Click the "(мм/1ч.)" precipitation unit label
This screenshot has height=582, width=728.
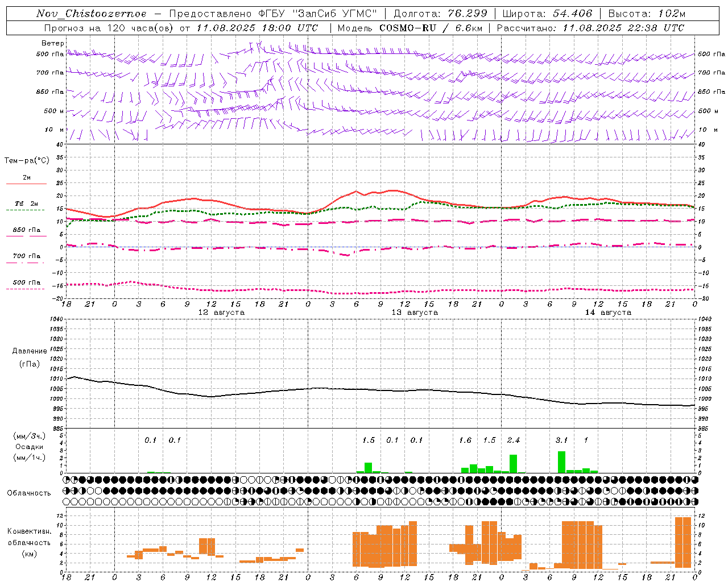pyautogui.click(x=29, y=458)
